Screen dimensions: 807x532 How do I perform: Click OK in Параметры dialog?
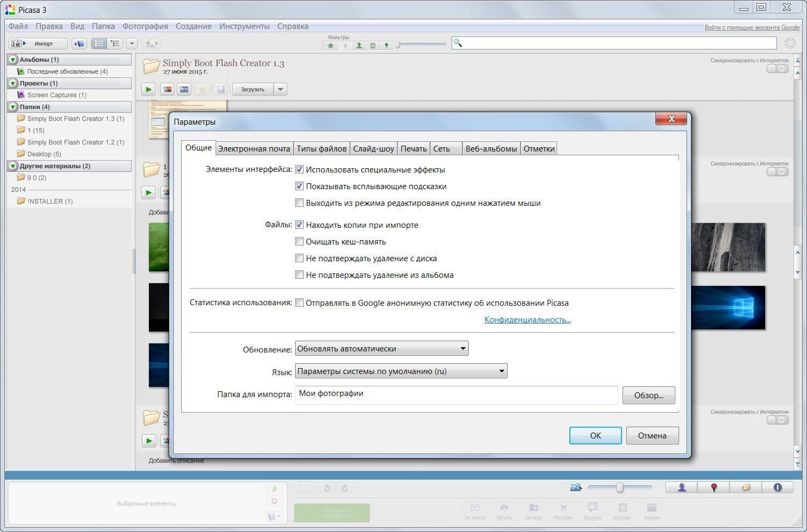[596, 435]
